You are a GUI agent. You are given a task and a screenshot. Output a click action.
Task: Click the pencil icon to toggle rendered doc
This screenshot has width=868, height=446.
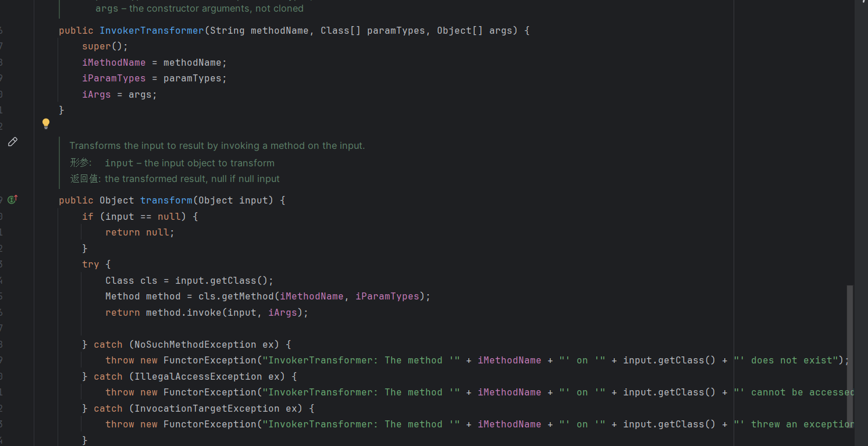13,142
